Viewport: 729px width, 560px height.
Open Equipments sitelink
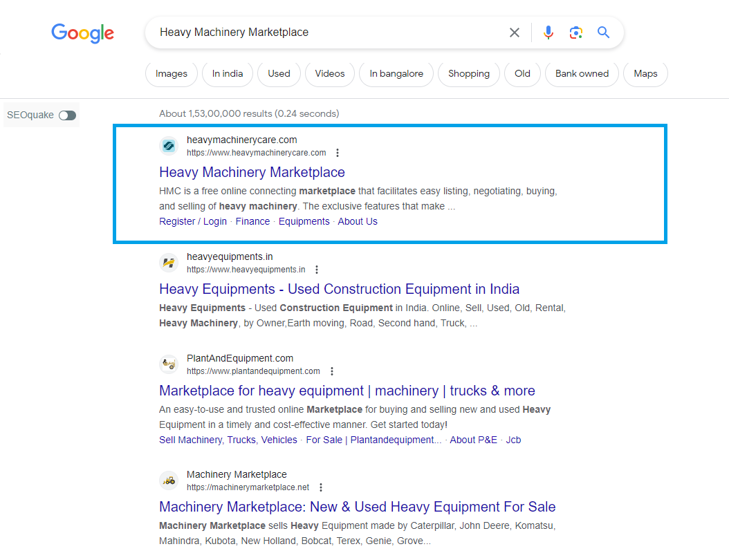click(304, 222)
